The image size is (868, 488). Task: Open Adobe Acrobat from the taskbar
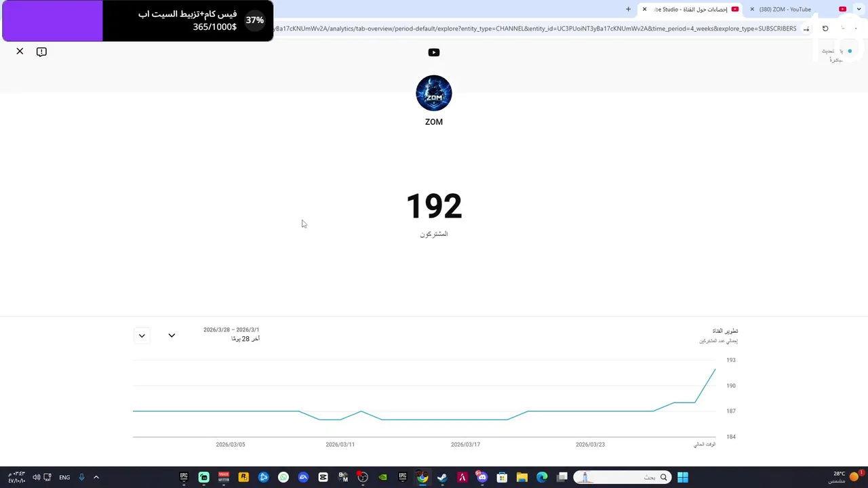[x=462, y=477]
